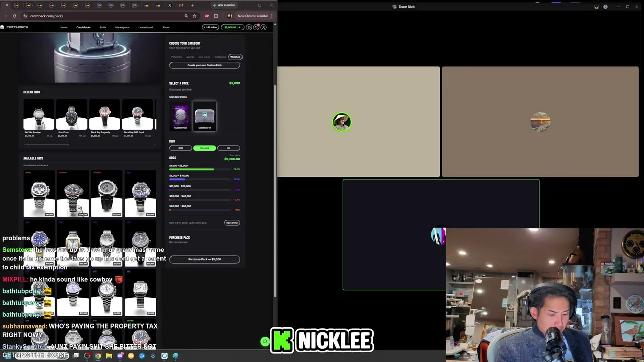Viewport: 644px width, 362px height.
Task: Open File Explorer from the taskbar
Action: point(109,356)
